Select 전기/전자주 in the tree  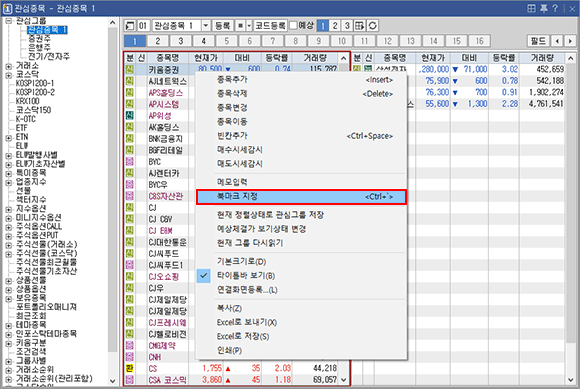[49, 56]
